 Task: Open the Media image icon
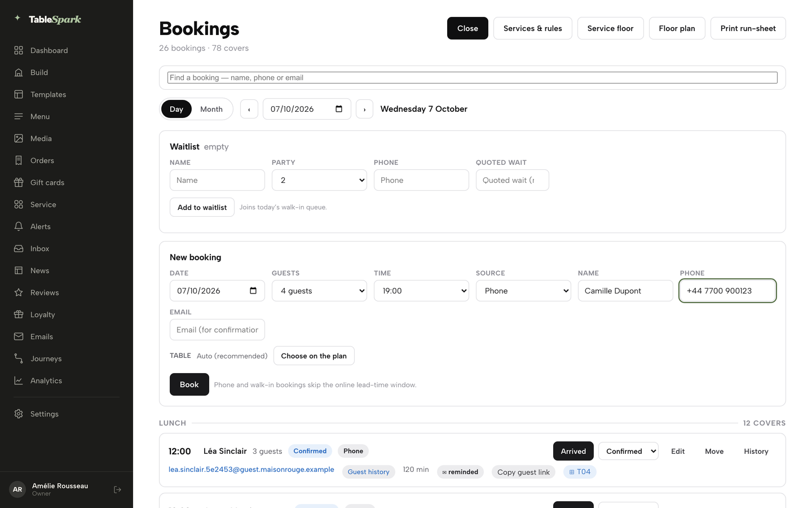(x=19, y=138)
